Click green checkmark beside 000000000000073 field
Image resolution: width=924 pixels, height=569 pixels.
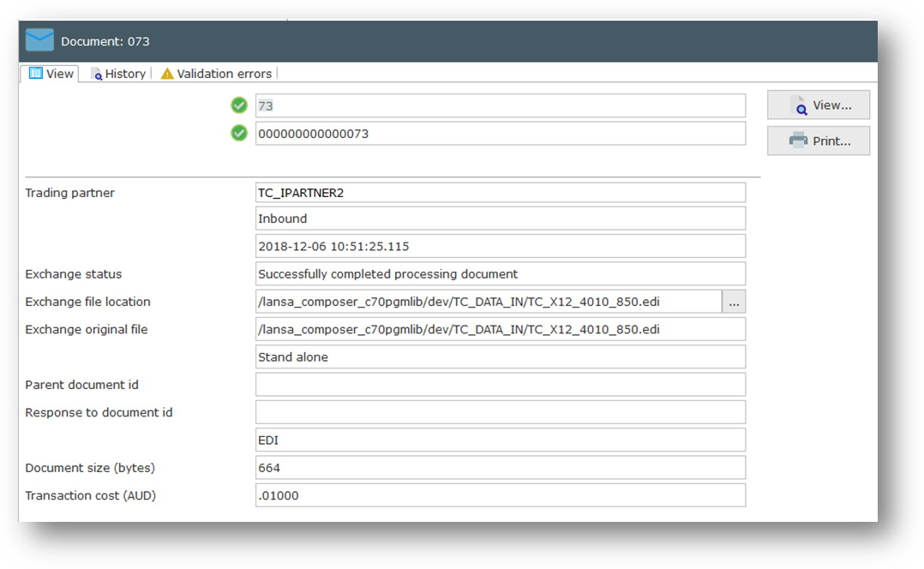point(239,133)
